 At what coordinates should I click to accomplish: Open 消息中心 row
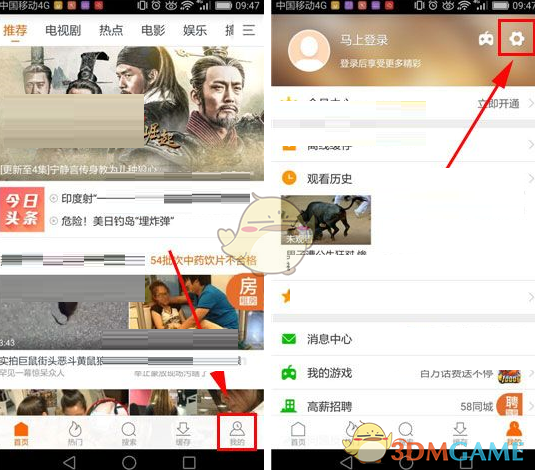pyautogui.click(x=403, y=339)
